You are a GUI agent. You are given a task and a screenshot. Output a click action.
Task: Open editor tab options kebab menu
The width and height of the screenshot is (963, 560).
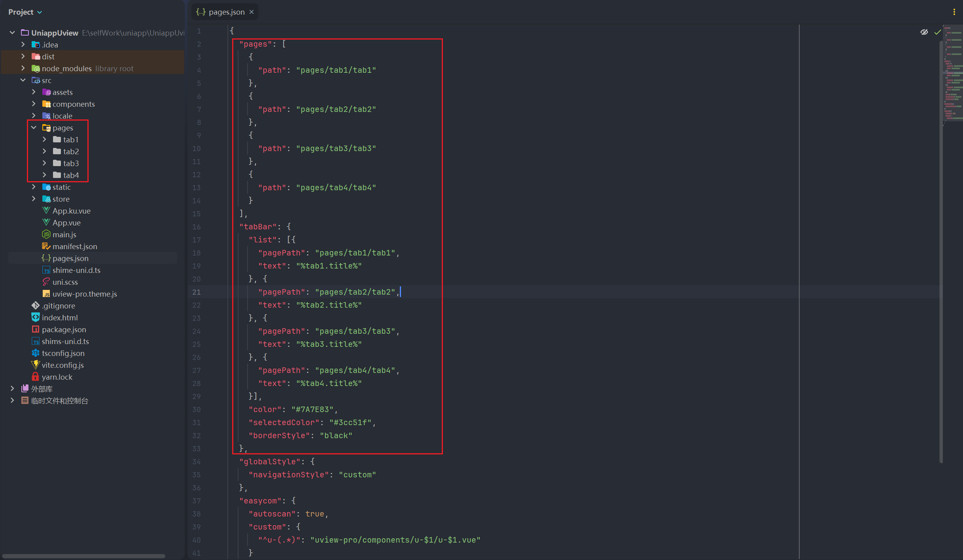tap(954, 12)
